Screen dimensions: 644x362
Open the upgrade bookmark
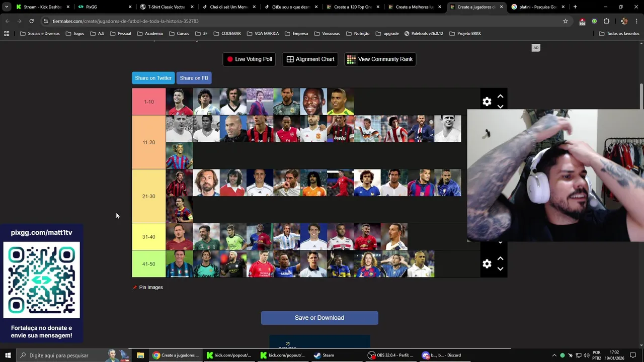pyautogui.click(x=387, y=33)
